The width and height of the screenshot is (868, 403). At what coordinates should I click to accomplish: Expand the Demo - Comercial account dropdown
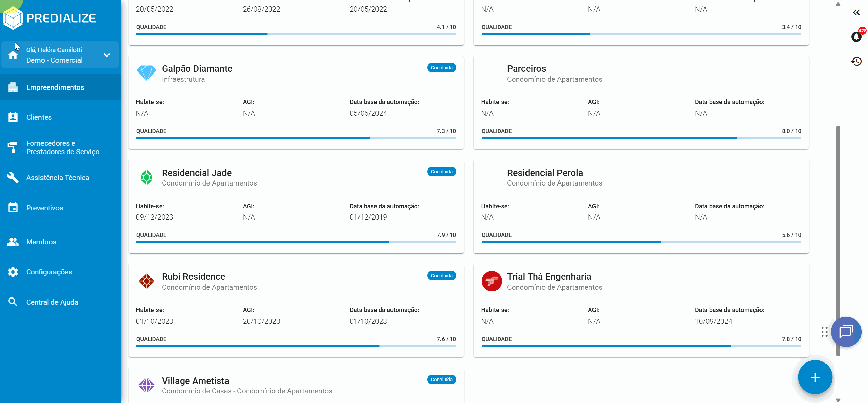[107, 55]
